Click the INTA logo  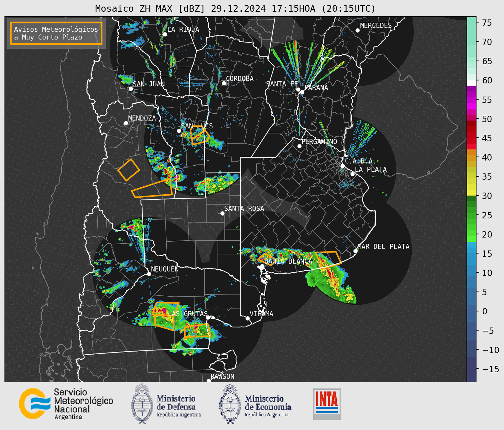(327, 404)
